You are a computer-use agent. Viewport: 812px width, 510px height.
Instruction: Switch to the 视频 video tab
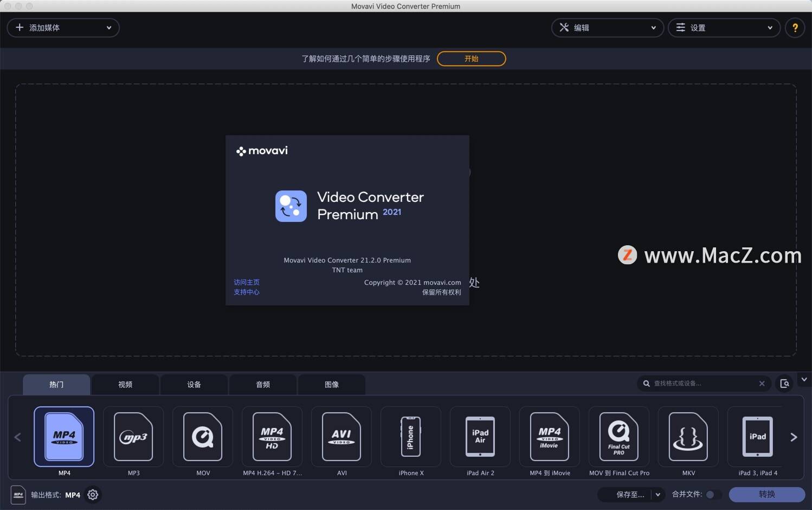[x=125, y=385]
